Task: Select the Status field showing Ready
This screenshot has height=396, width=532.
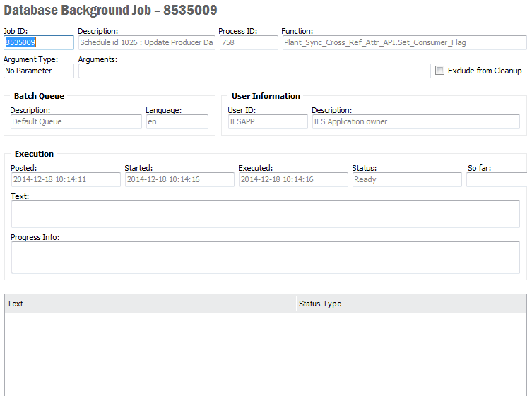Action: 406,180
